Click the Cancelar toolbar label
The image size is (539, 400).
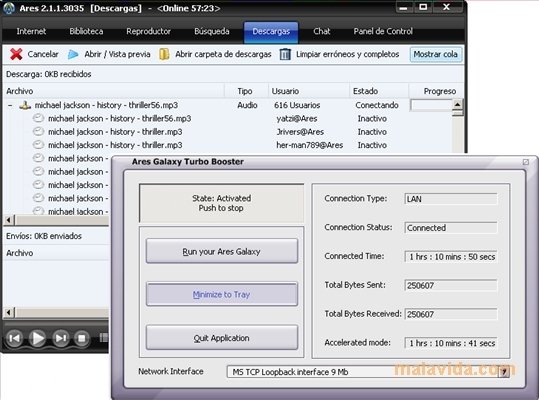coord(43,54)
